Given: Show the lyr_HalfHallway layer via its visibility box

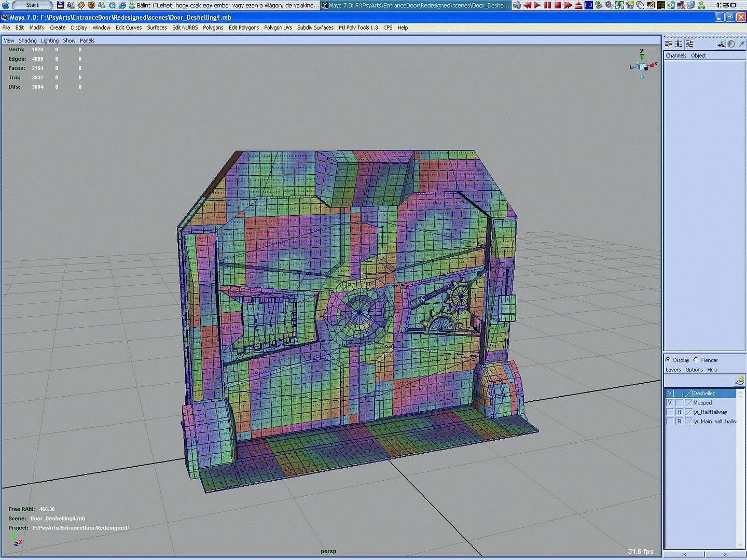Looking at the screenshot, I should click(x=670, y=412).
